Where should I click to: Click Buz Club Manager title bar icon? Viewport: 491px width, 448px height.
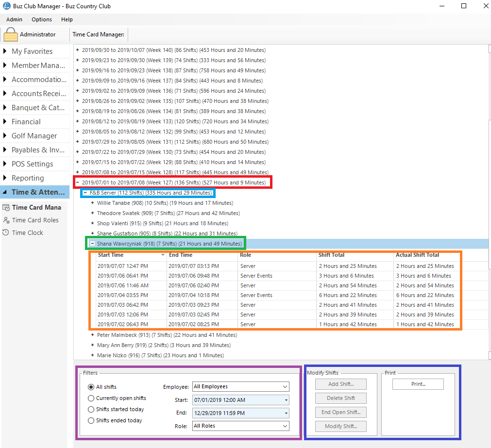point(6,6)
